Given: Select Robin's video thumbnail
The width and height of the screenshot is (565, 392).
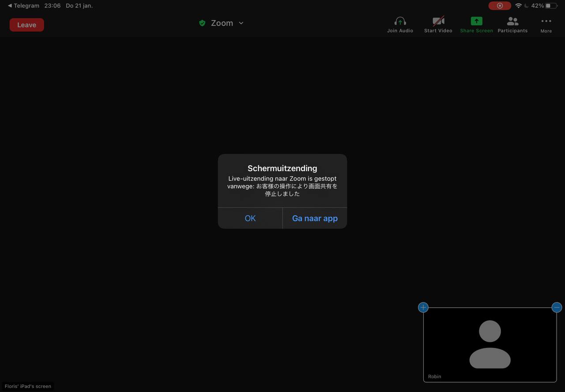Looking at the screenshot, I should [x=490, y=344].
